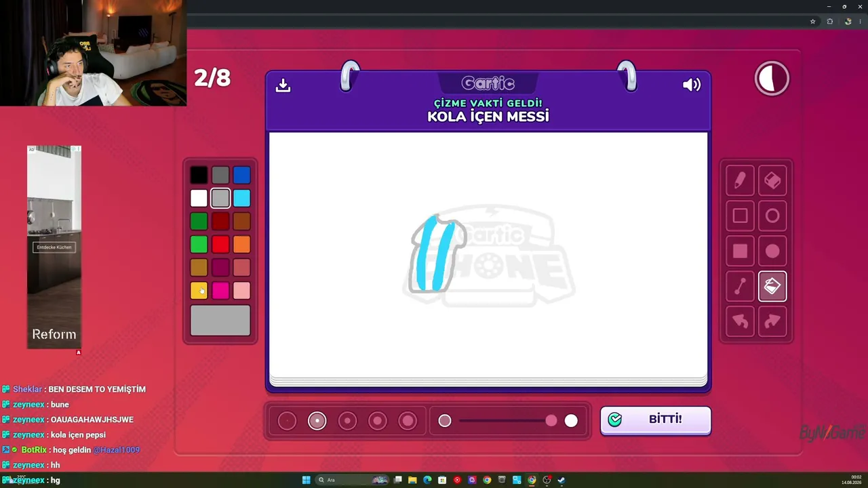
Task: Open the Chrome three-dot menu
Action: (862, 21)
